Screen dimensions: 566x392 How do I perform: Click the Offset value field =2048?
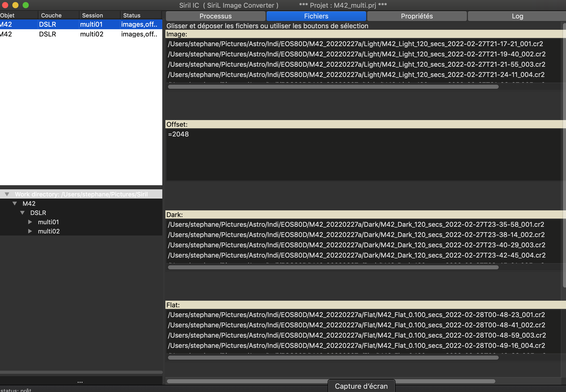click(178, 134)
